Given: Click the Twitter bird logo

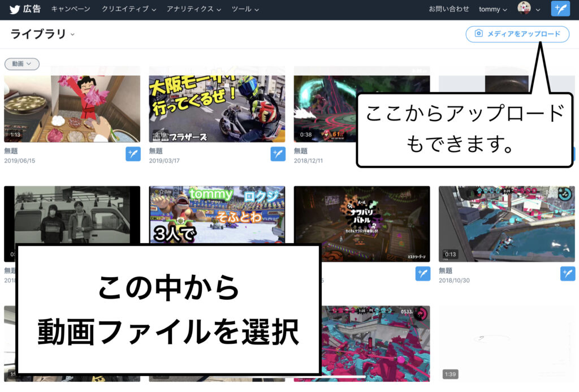Looking at the screenshot, I should (x=14, y=9).
